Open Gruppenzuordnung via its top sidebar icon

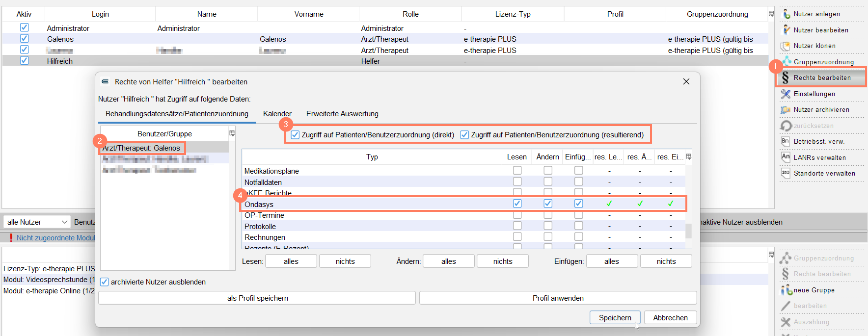[x=786, y=62]
